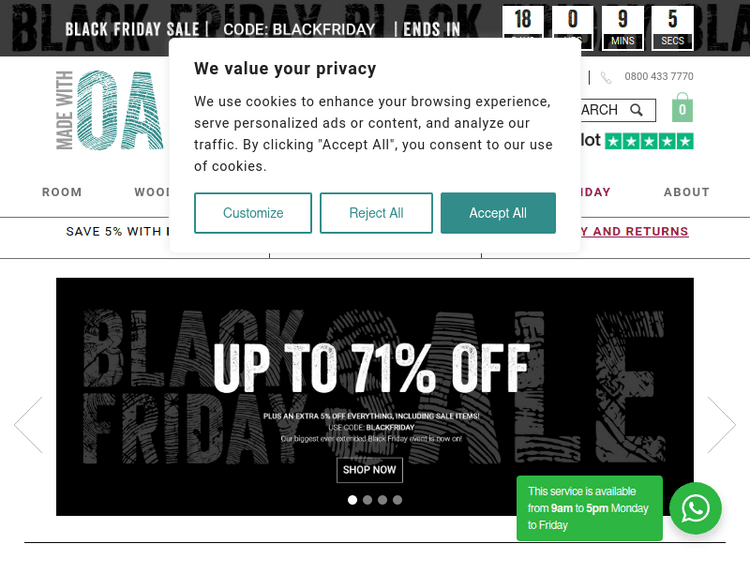Click Reject All cookies button

point(376,213)
